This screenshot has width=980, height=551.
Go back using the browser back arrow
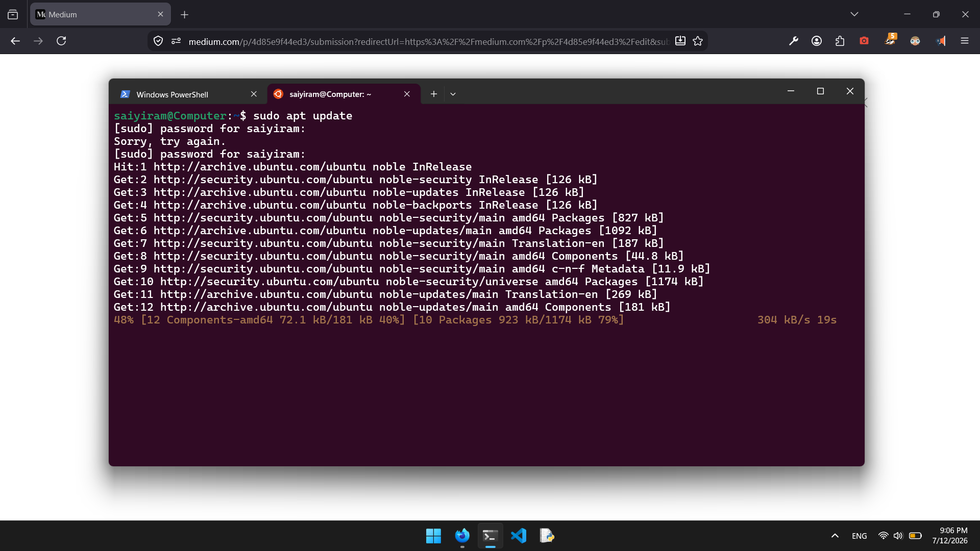(x=15, y=41)
